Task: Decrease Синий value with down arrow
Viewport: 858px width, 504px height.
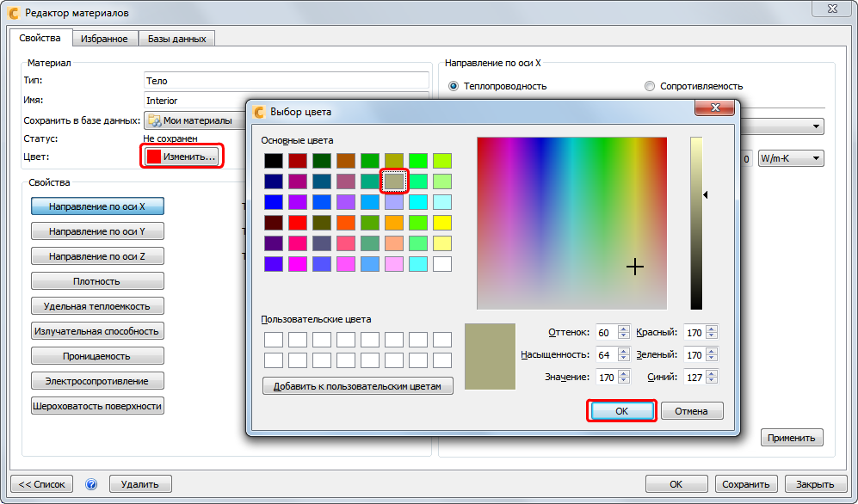Action: pos(712,380)
